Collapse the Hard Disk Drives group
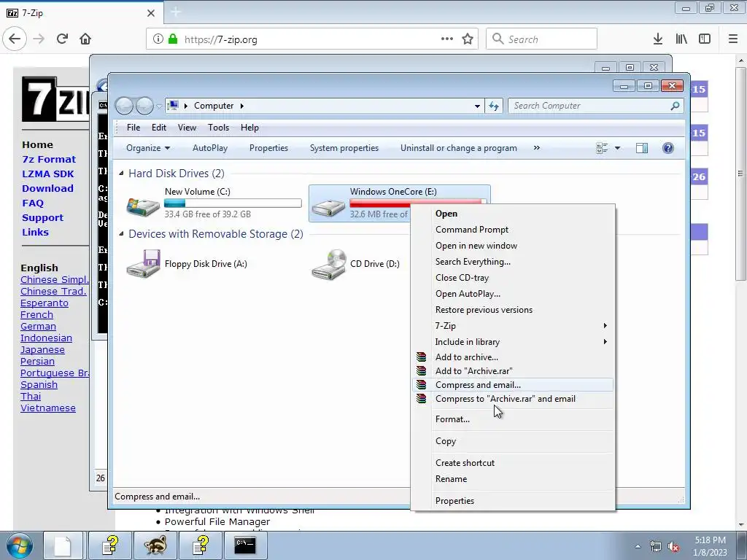The width and height of the screenshot is (747, 560). click(121, 174)
